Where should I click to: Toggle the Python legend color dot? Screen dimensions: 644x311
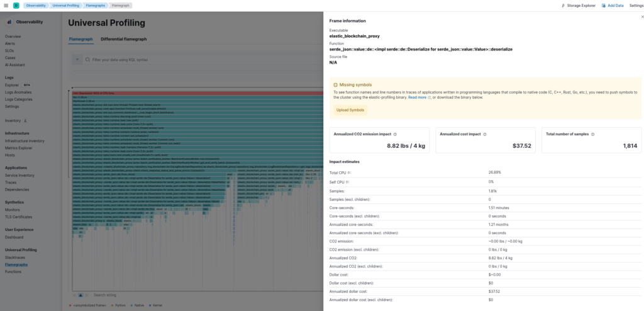point(111,305)
